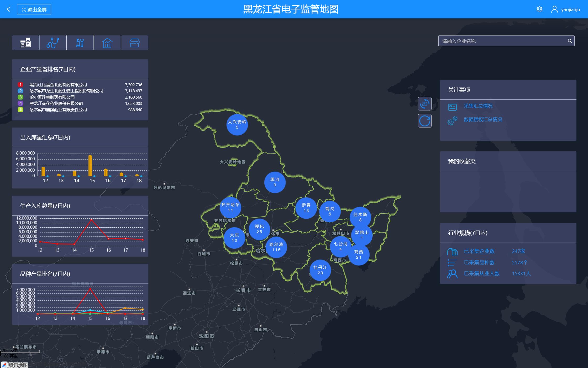The image size is (588, 368).
Task: Click rank 5 company 哈尔滨市康隆药业有限责任公司
Action: pyautogui.click(x=58, y=110)
